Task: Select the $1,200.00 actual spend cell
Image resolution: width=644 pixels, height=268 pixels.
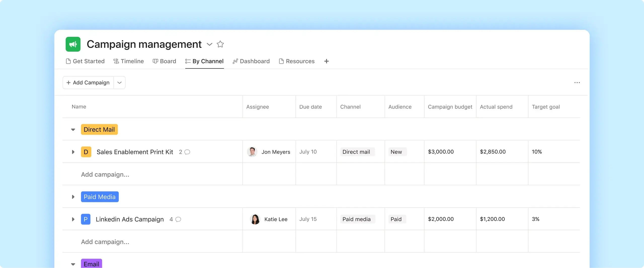Action: (502, 219)
